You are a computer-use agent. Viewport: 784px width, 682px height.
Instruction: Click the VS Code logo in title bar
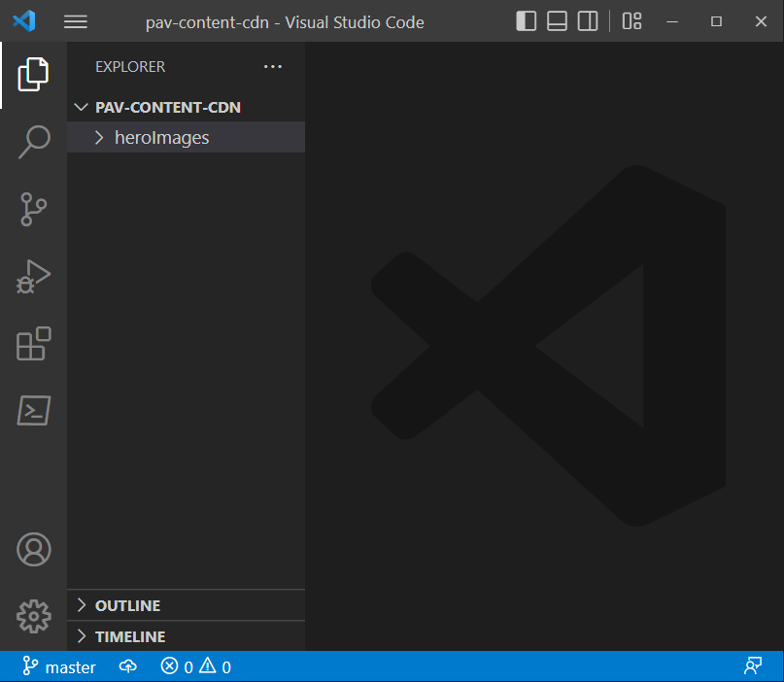pyautogui.click(x=24, y=21)
